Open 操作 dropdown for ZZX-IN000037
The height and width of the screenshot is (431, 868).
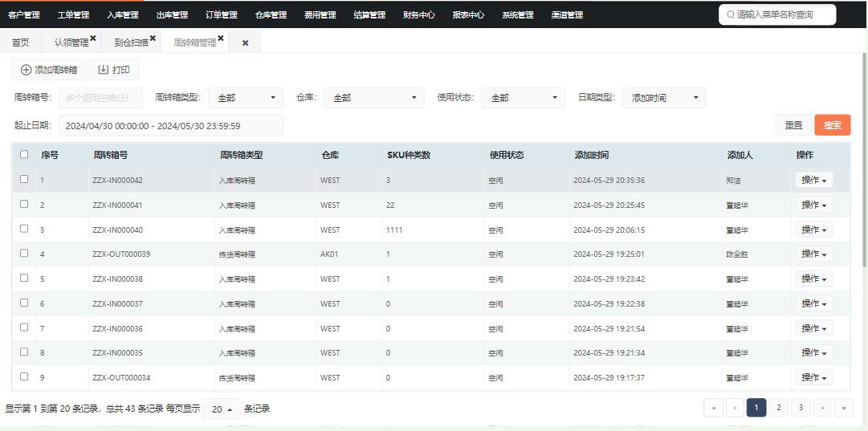pos(813,303)
